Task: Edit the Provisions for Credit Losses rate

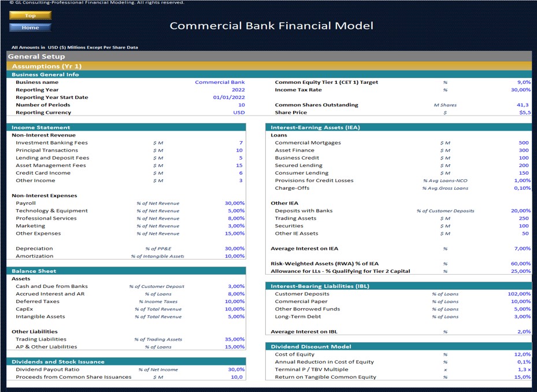Action: point(520,180)
